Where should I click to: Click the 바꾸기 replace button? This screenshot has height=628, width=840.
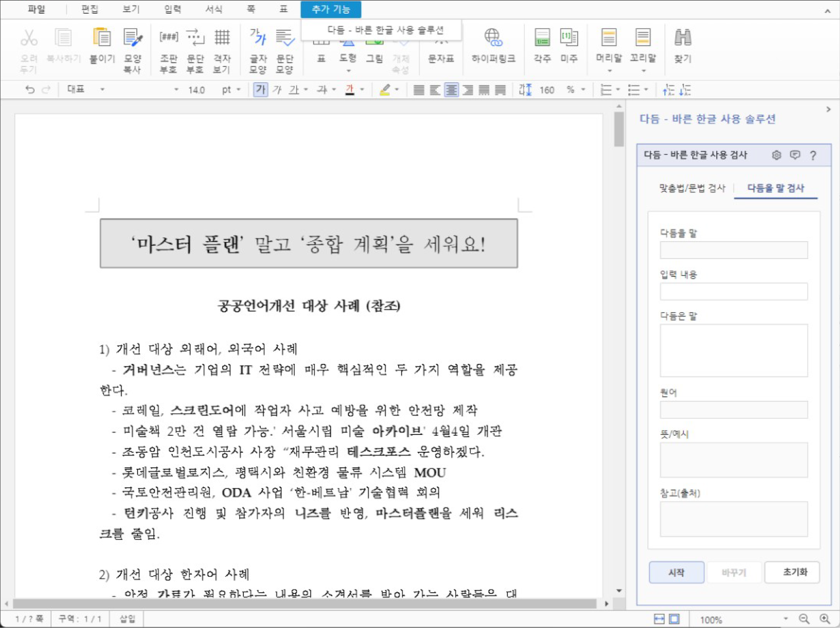tap(734, 572)
